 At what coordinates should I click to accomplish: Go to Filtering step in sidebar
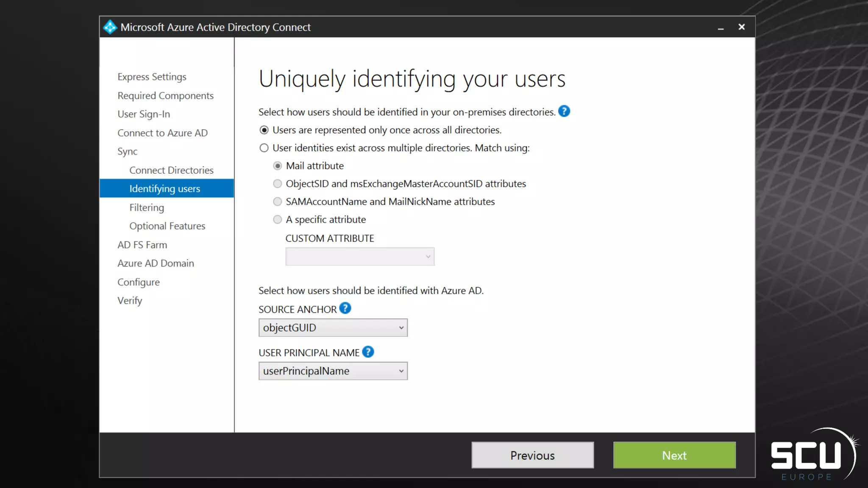pos(147,208)
